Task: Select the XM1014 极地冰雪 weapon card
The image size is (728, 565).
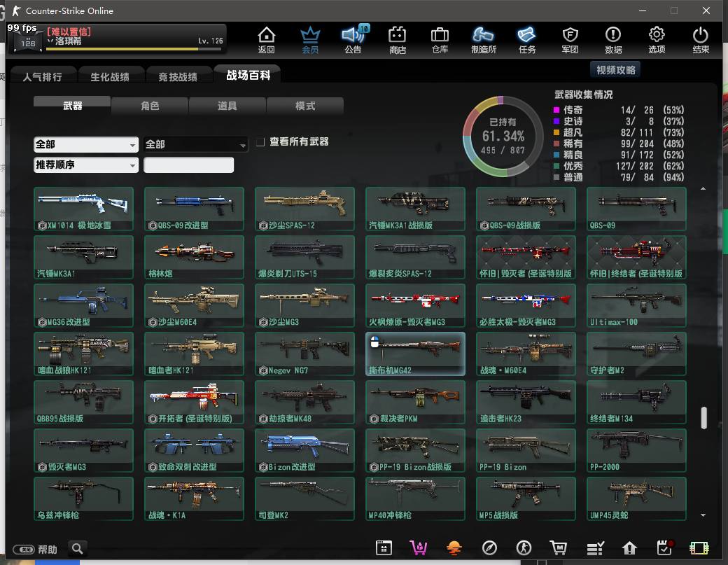Action: [x=83, y=209]
